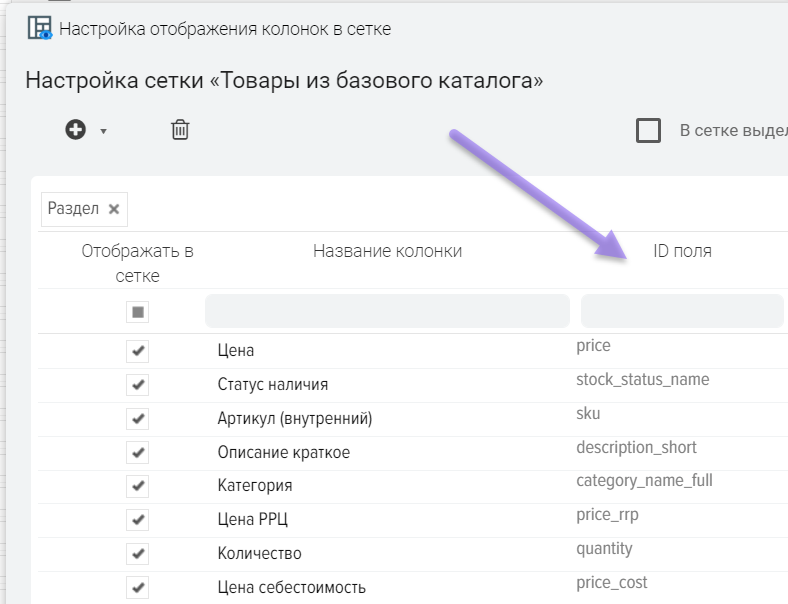
Task: Toggle the В сетке выделение checkbox
Action: click(x=649, y=130)
